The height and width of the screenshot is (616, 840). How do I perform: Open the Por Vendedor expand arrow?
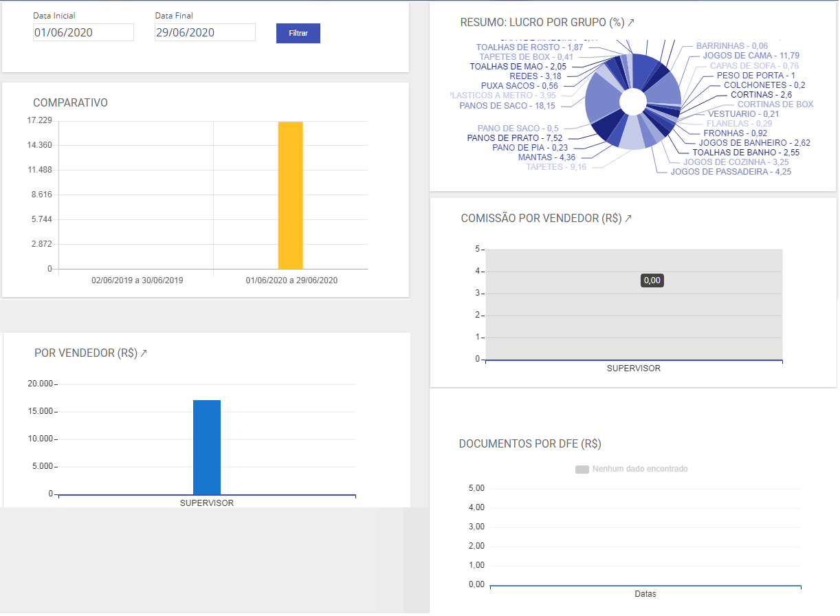tap(144, 353)
